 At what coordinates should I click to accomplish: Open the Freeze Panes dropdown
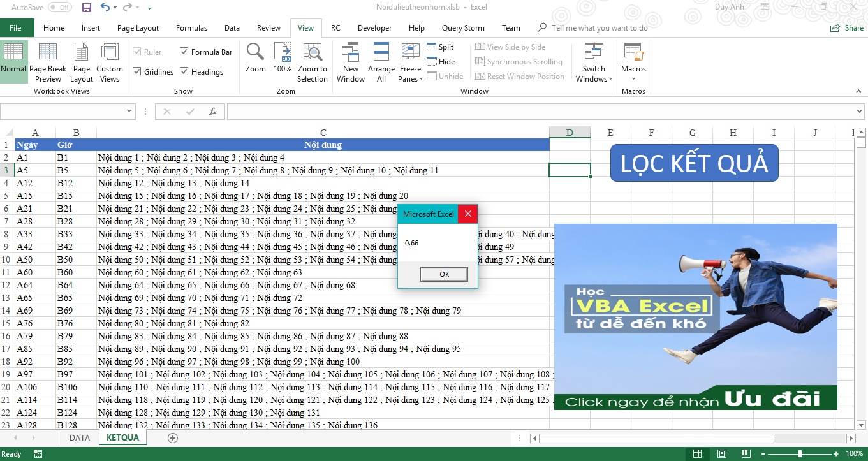[410, 62]
